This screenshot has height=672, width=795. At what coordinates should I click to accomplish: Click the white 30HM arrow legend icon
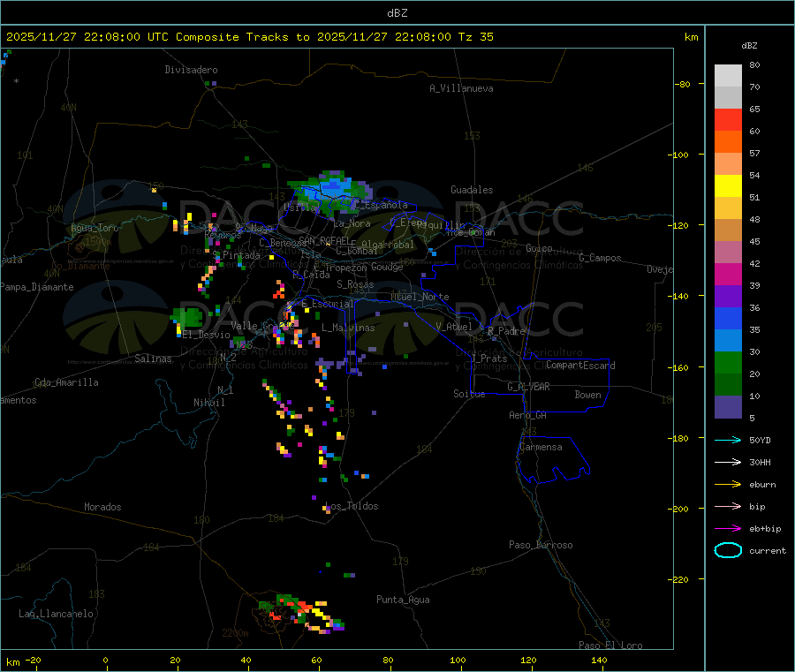pos(728,462)
